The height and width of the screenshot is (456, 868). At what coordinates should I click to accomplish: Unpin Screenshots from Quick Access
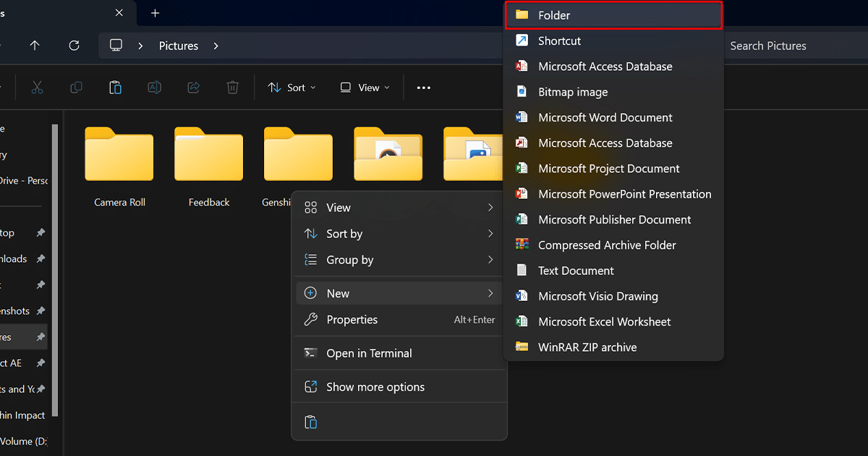click(x=41, y=311)
